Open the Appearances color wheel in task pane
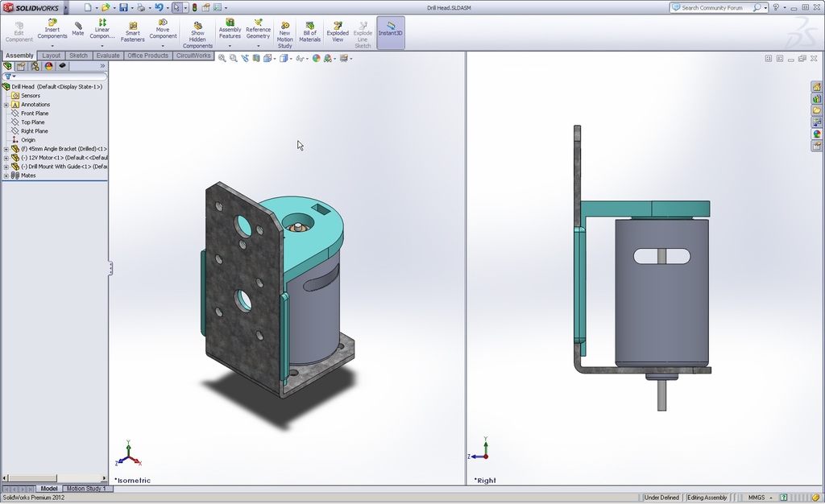Screen dimensions: 825x504 [816, 134]
